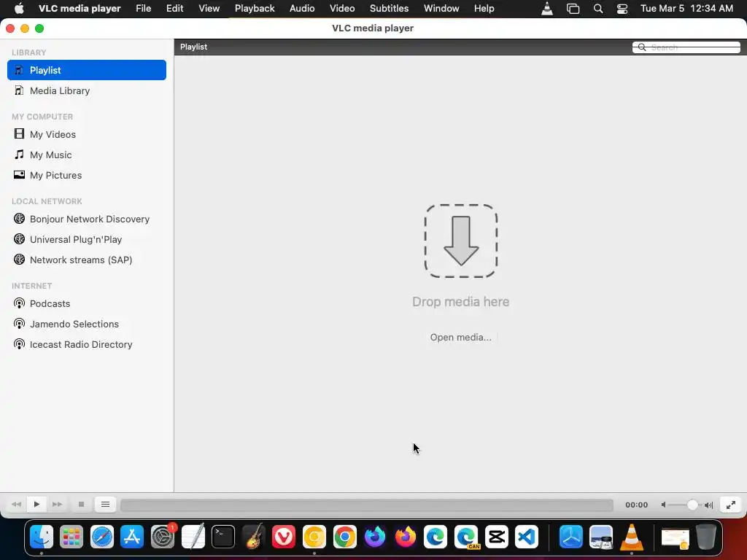747x560 pixels.
Task: Click the date and time in menu bar
Action: point(686,9)
